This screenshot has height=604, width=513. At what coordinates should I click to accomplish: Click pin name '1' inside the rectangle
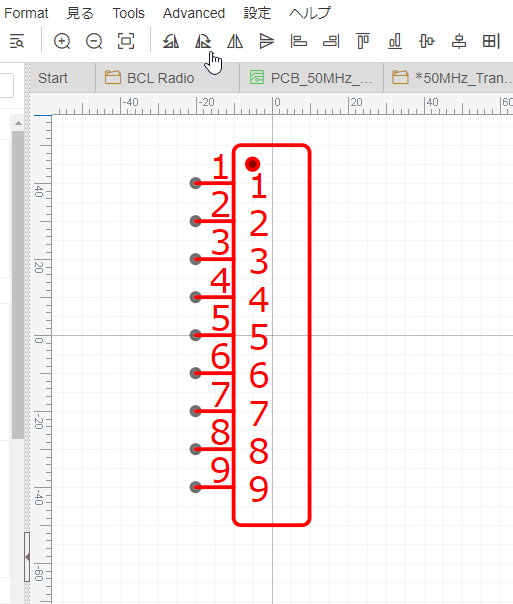pyautogui.click(x=258, y=186)
